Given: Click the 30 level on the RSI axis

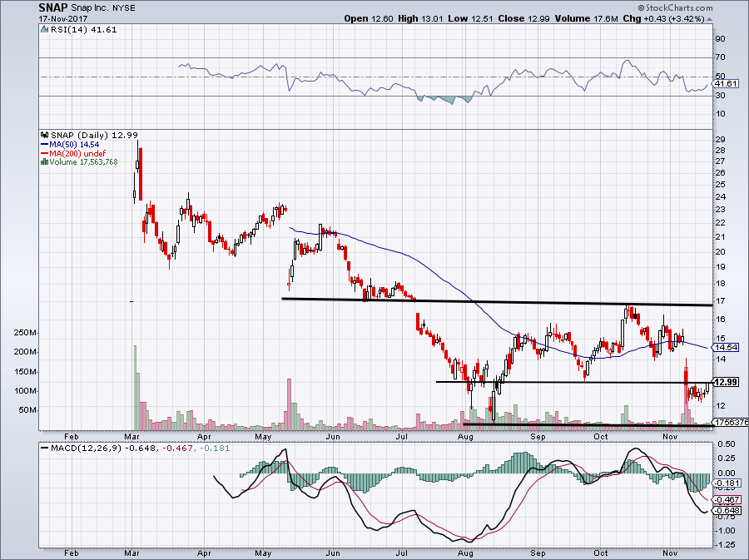Looking at the screenshot, I should [x=720, y=96].
